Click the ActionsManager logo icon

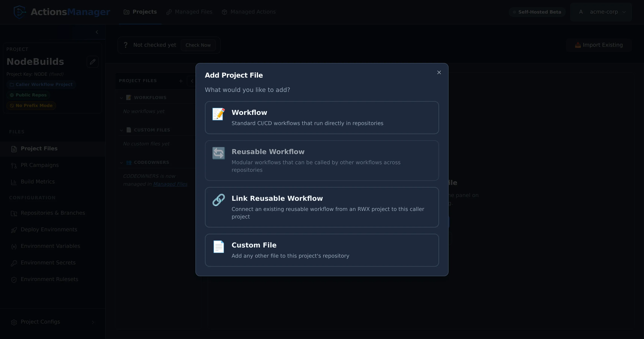[x=20, y=12]
